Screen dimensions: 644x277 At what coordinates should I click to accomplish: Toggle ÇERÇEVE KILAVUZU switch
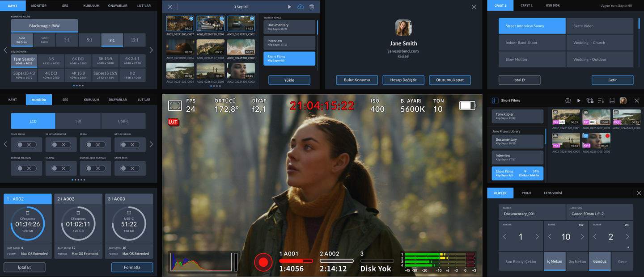click(x=27, y=168)
